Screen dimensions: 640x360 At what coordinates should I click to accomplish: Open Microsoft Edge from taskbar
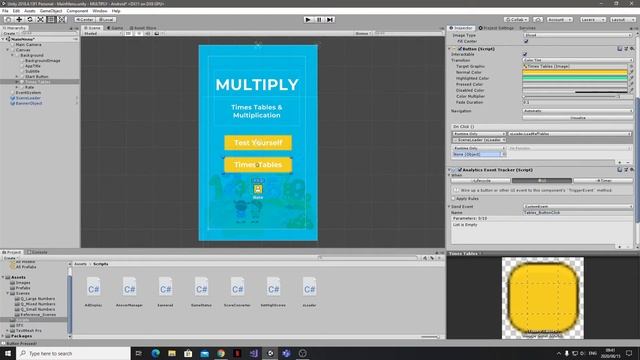156,353
